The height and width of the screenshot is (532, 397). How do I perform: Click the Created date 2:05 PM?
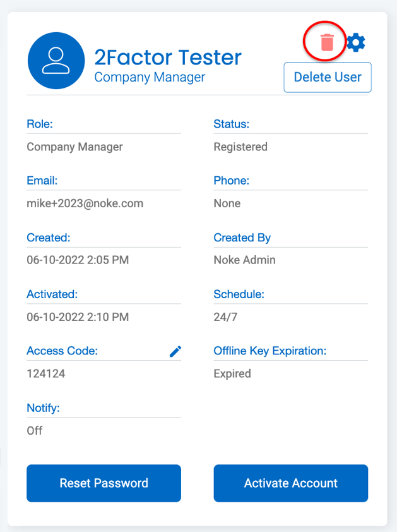coord(78,260)
